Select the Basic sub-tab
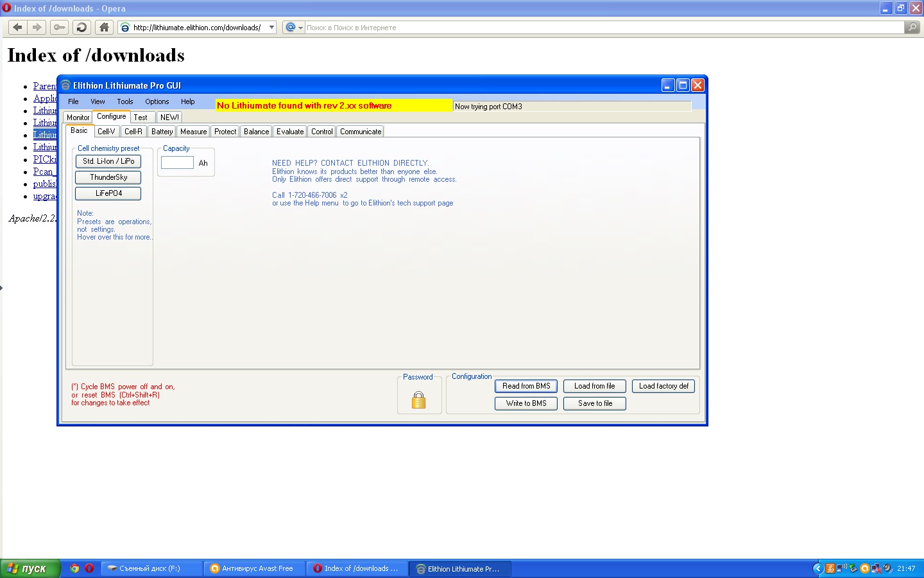 click(x=79, y=130)
